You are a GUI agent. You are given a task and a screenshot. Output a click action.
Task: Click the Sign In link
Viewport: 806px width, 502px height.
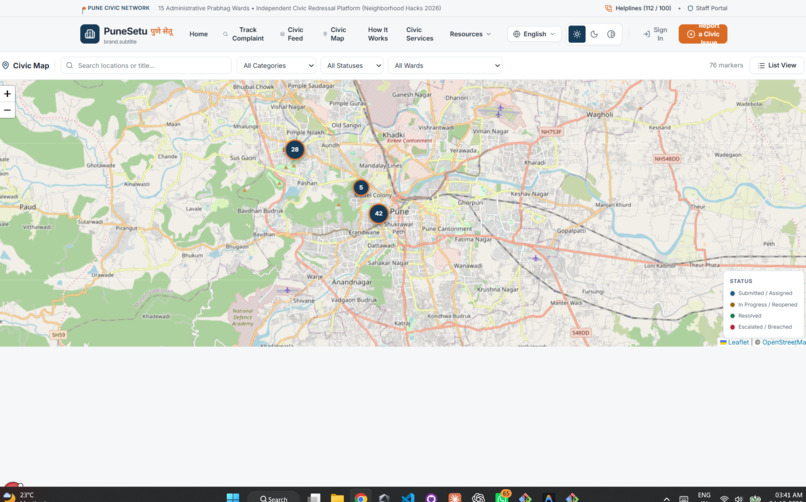pos(655,34)
